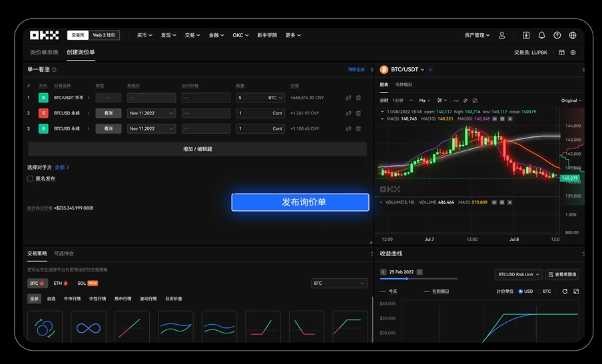Click the copy icon in row 2 BTCUSD 永续

click(x=348, y=113)
